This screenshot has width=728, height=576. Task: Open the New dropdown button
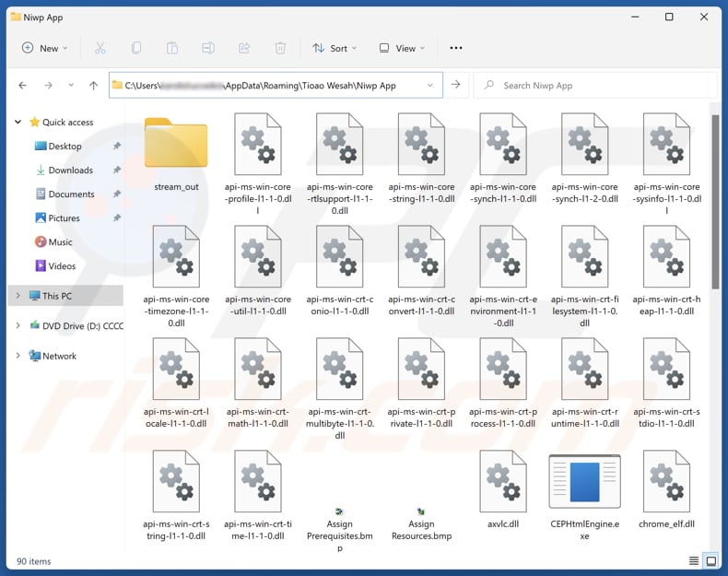coord(45,48)
